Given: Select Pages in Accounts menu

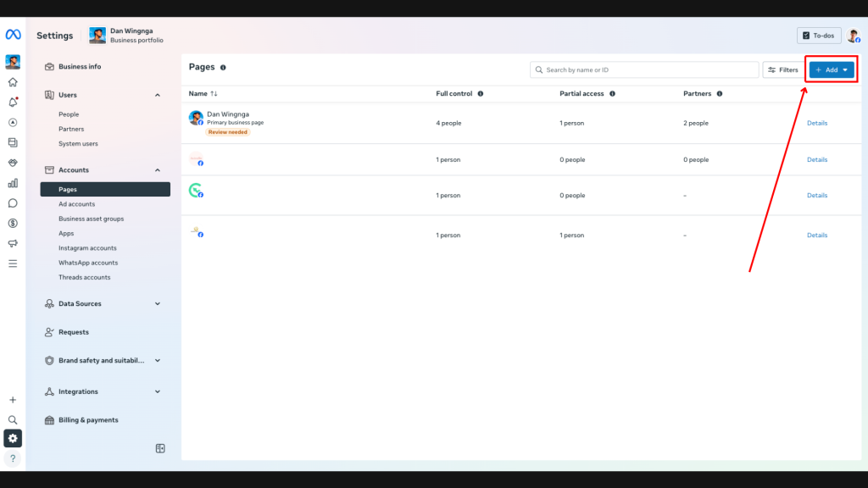Looking at the screenshot, I should (105, 189).
